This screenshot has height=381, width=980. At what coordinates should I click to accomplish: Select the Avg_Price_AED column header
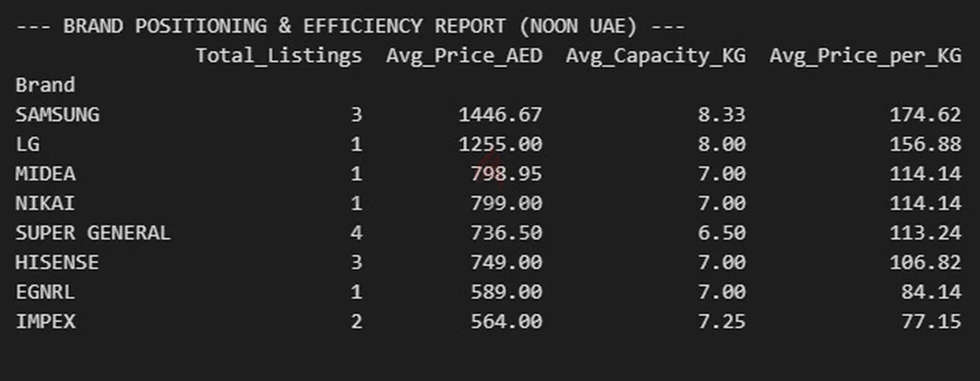tap(464, 56)
